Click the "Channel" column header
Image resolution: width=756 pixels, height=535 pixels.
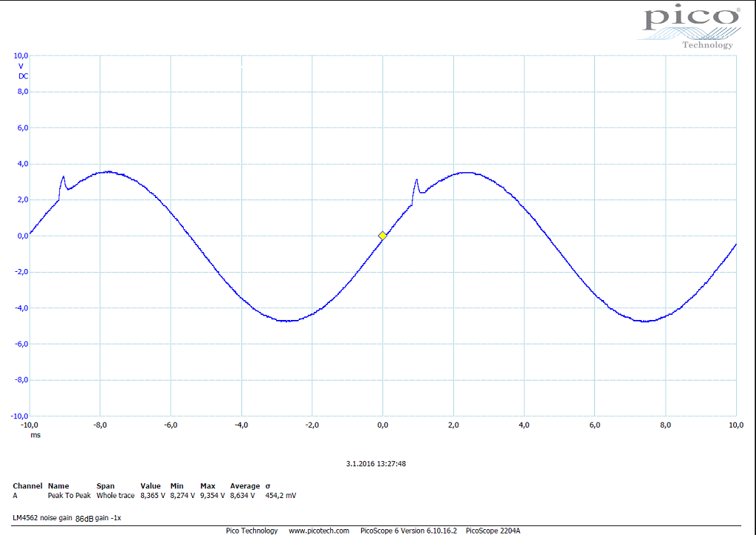point(27,485)
